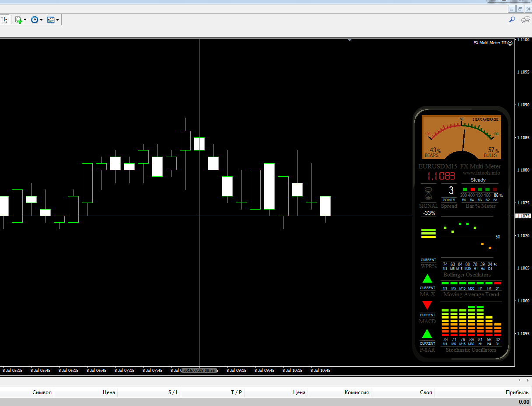Click the clock periods icon
532x406 pixels.
[x=35, y=20]
